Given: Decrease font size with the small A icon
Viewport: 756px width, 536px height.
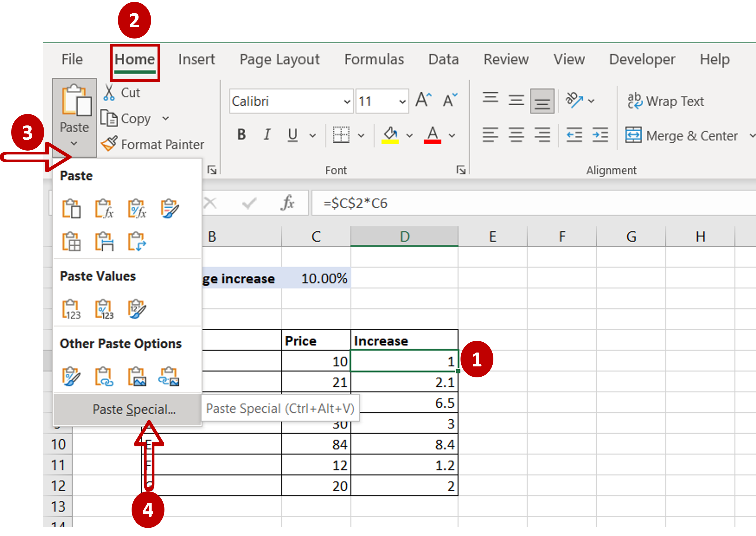Looking at the screenshot, I should [x=450, y=100].
